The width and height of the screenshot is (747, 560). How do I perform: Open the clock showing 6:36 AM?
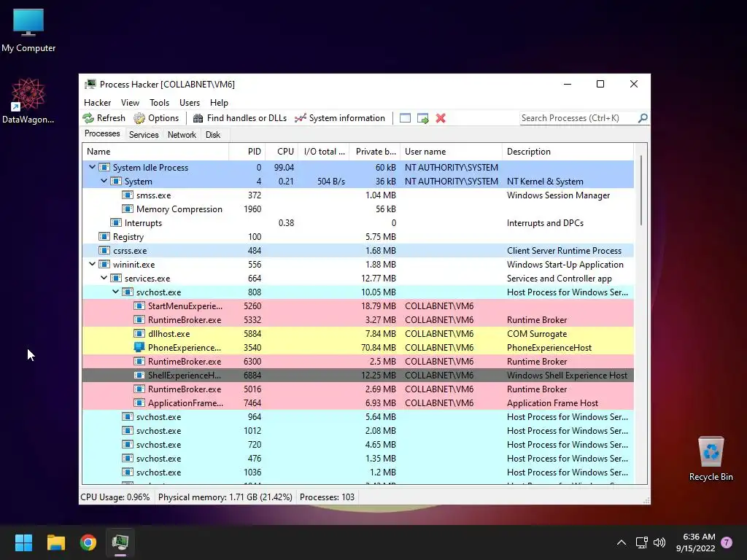[695, 542]
